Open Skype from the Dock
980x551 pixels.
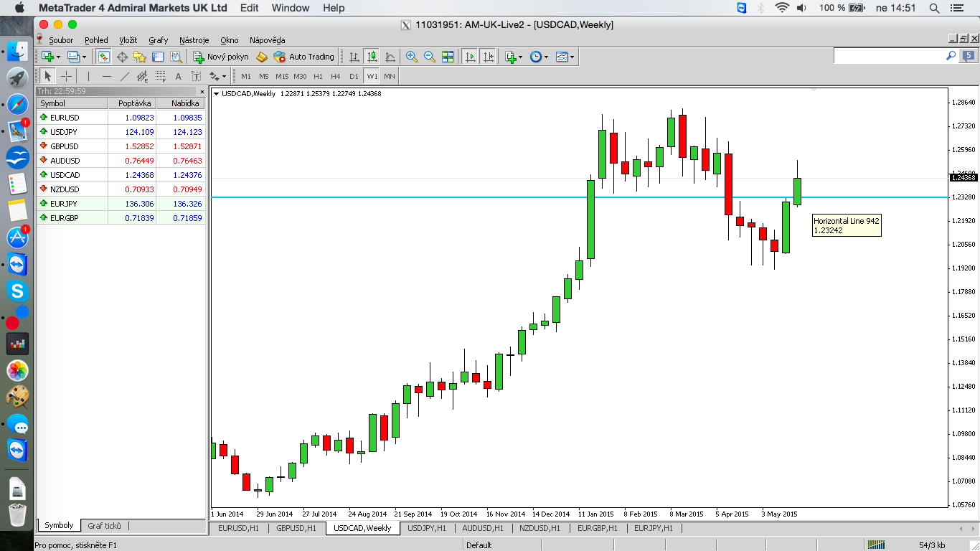pos(17,291)
